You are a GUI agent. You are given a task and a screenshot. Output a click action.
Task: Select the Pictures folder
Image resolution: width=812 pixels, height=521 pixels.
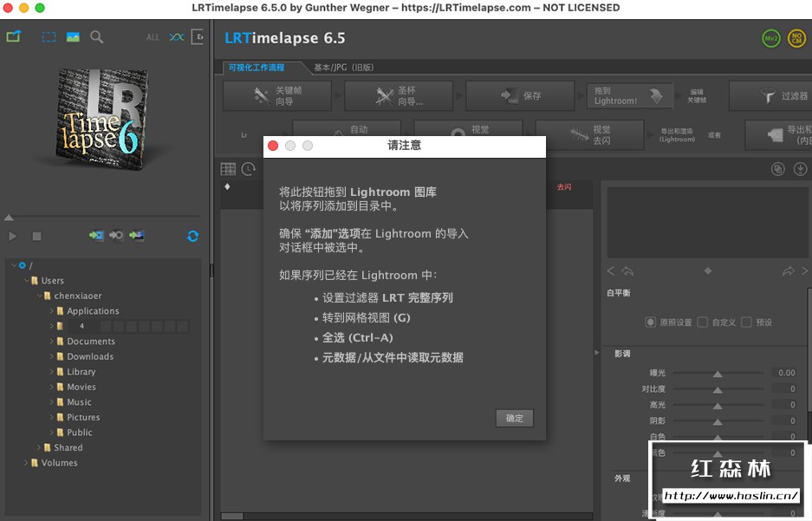[83, 417]
